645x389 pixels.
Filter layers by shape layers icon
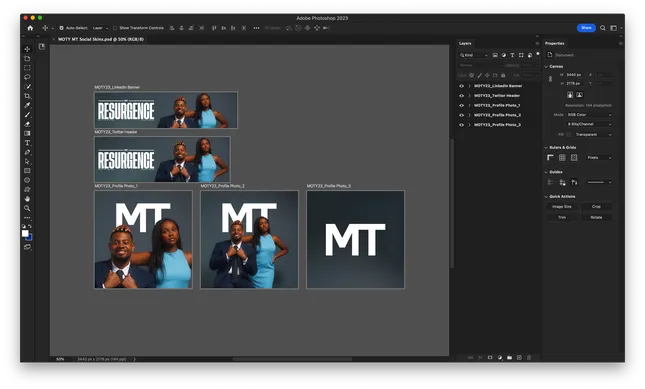521,55
